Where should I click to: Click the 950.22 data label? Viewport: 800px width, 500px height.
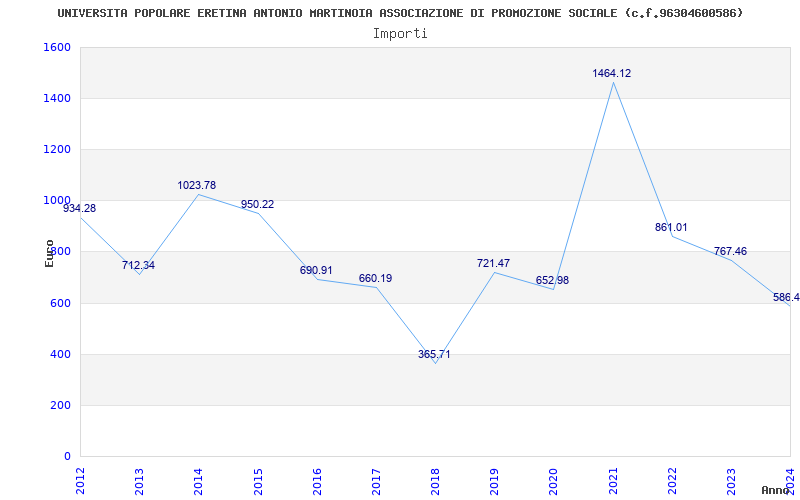tap(257, 205)
